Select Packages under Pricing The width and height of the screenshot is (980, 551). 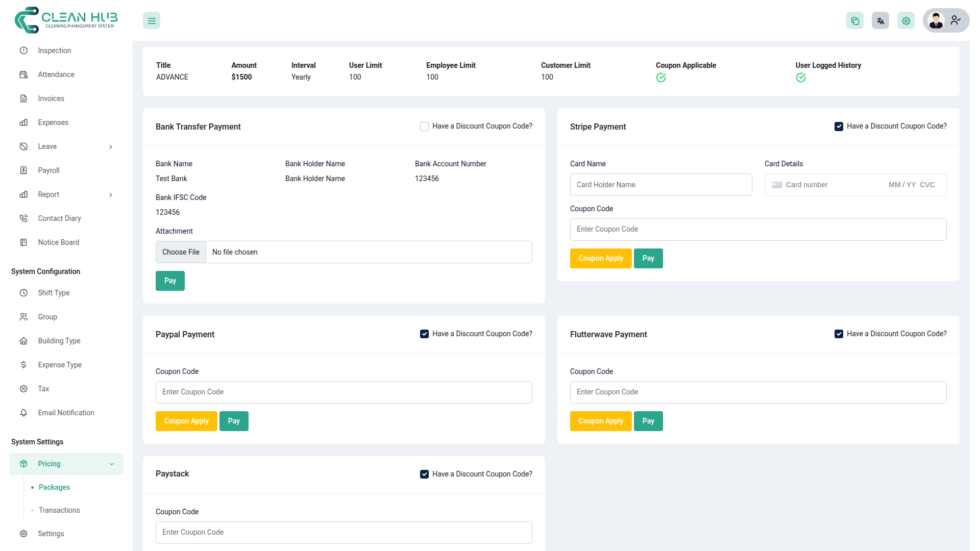click(x=54, y=487)
